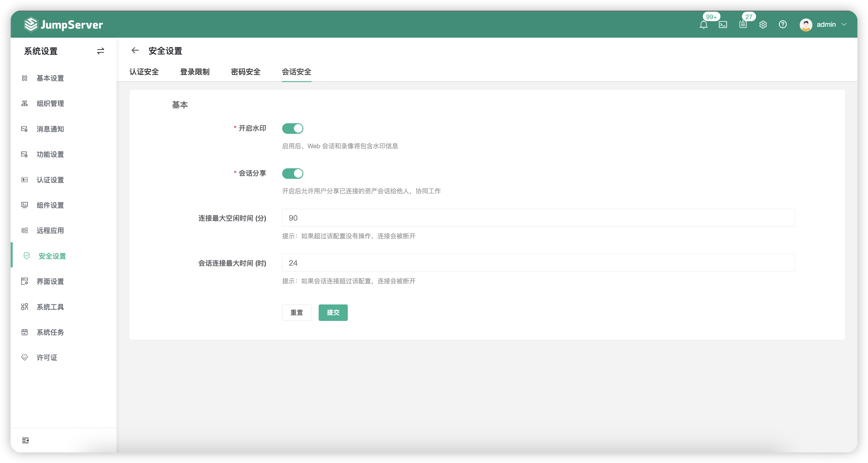The height and width of the screenshot is (463, 868).
Task: Click the 提交 button
Action: point(333,313)
